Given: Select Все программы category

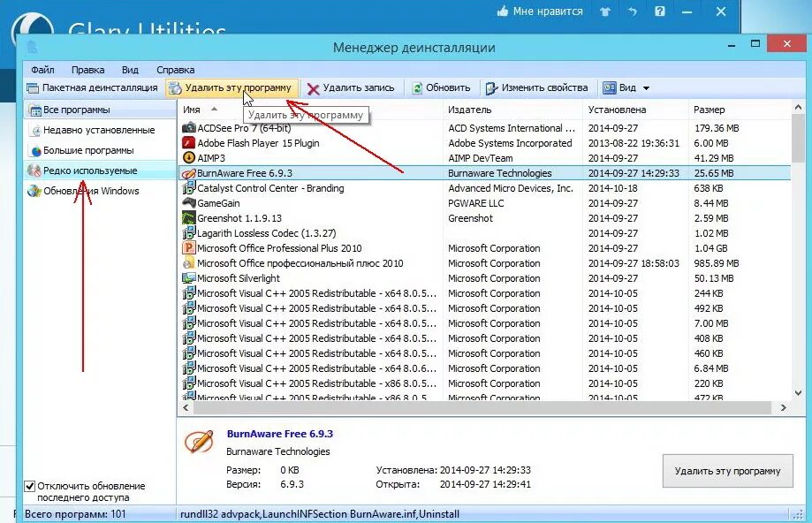Looking at the screenshot, I should tap(100, 110).
